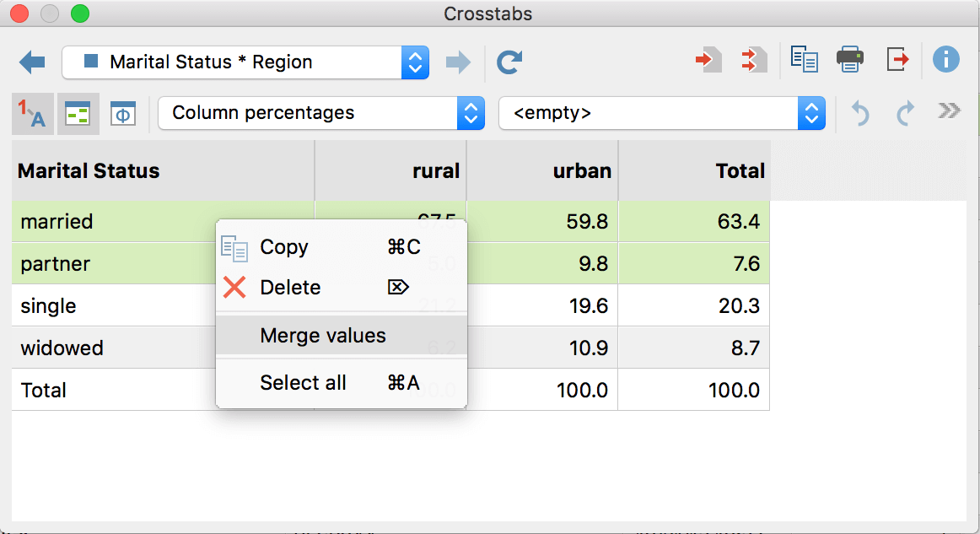Click the printer icon
This screenshot has width=980, height=534.
850,60
